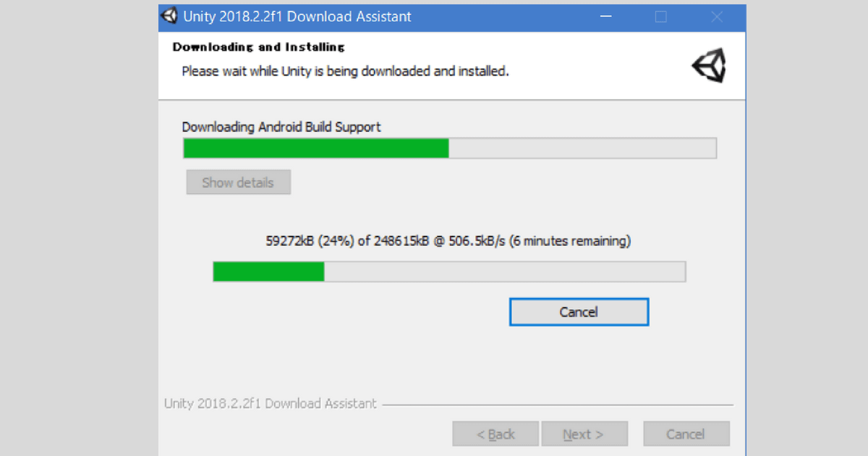Click the Unity icon in the title bar
The height and width of the screenshot is (456, 868).
169,16
